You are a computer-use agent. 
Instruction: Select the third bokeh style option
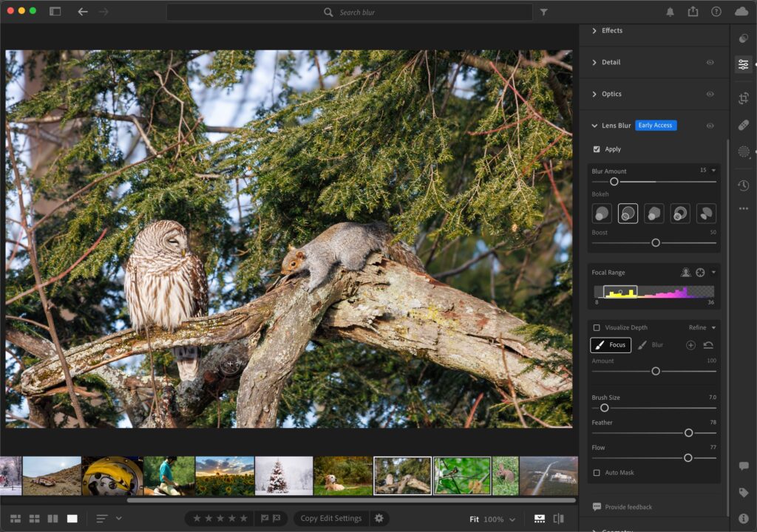coord(654,214)
